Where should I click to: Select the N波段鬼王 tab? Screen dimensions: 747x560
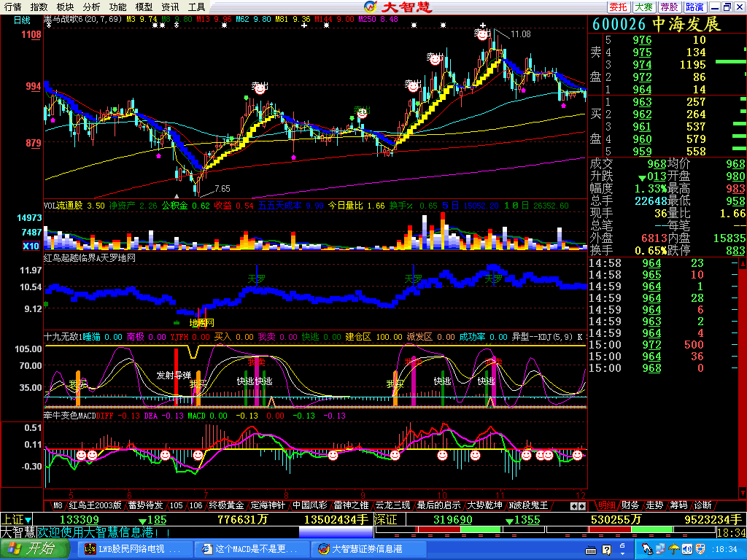528,505
